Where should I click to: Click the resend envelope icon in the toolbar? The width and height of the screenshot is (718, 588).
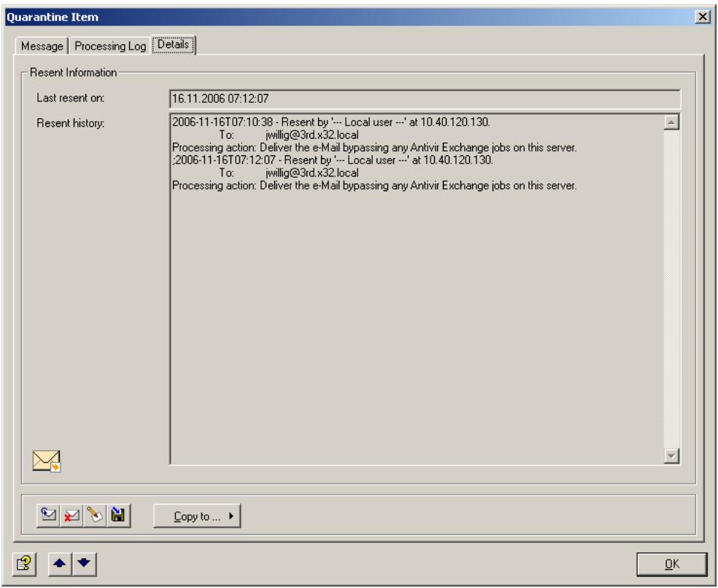point(48,516)
